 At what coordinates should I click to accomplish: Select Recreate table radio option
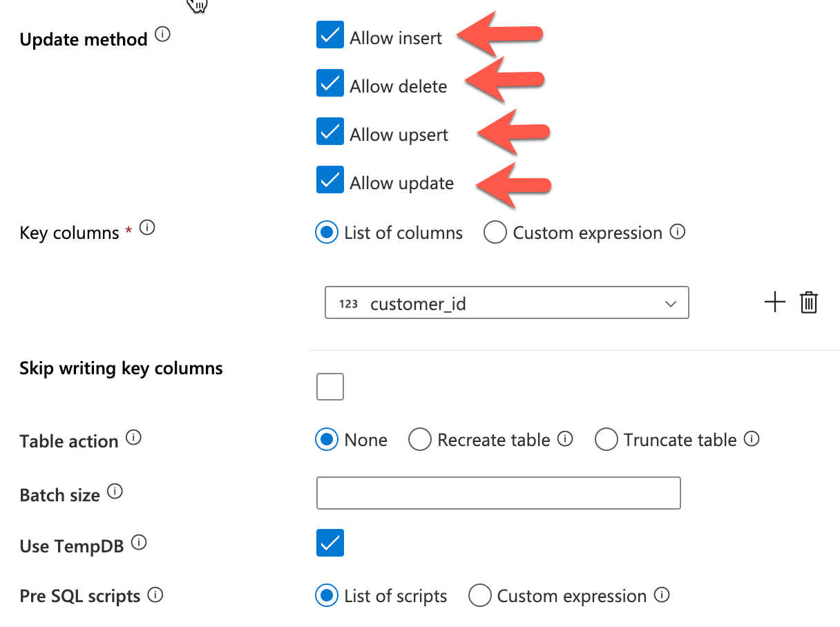click(x=420, y=440)
